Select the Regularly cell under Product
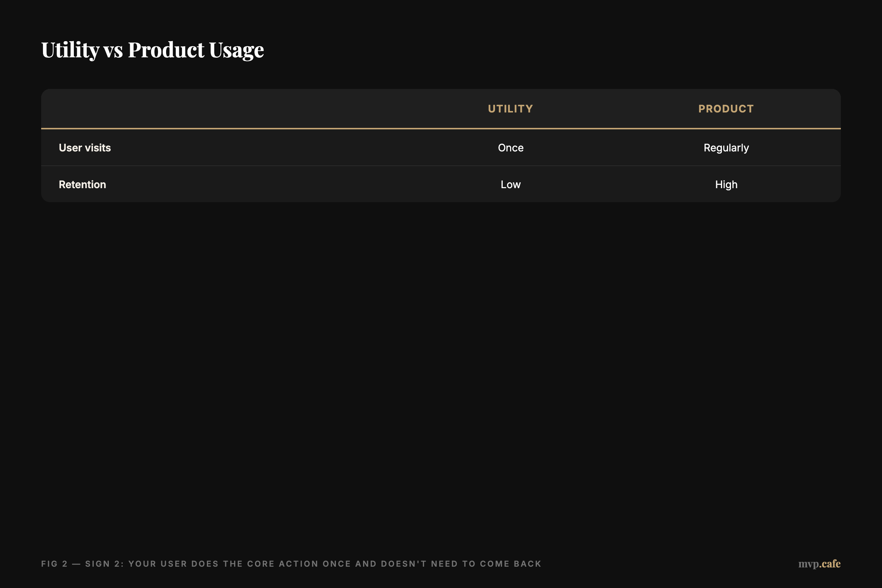882x588 pixels. click(x=726, y=148)
